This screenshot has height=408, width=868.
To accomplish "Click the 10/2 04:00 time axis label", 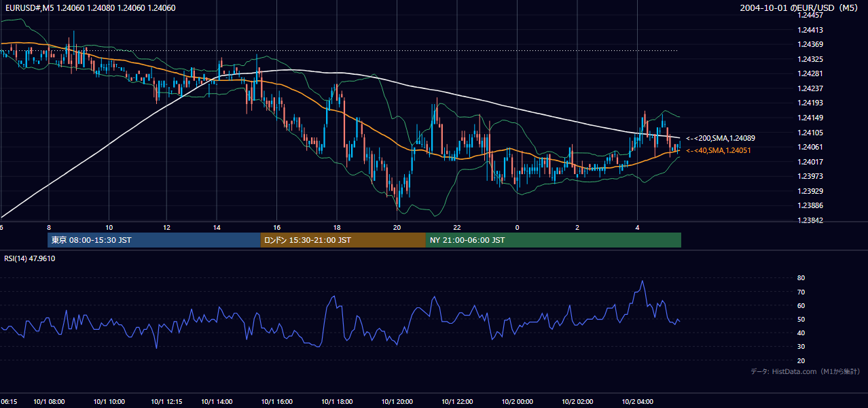I will click(637, 402).
